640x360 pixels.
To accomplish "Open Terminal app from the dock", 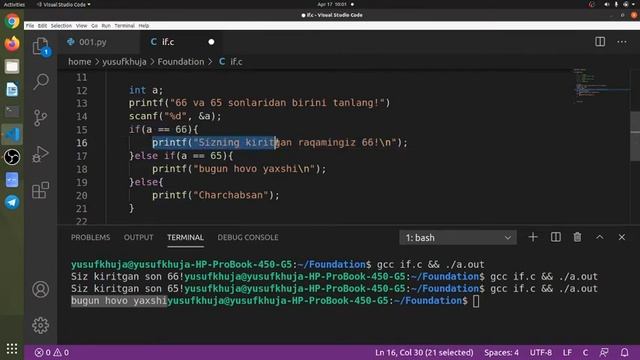I will (x=12, y=111).
